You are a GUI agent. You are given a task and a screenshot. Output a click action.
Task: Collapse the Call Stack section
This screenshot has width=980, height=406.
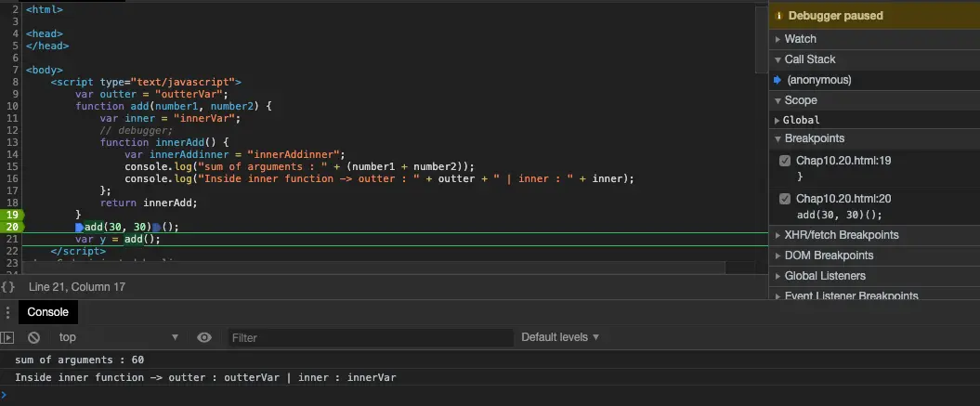click(x=778, y=59)
